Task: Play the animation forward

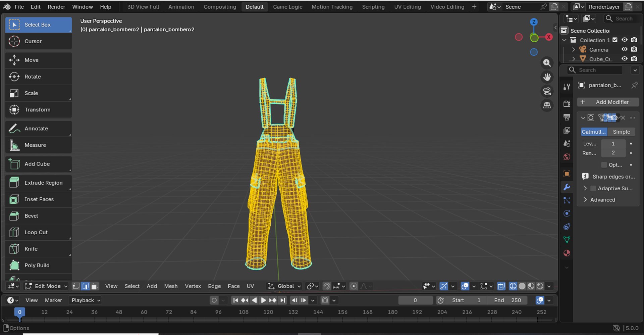Action: click(263, 300)
